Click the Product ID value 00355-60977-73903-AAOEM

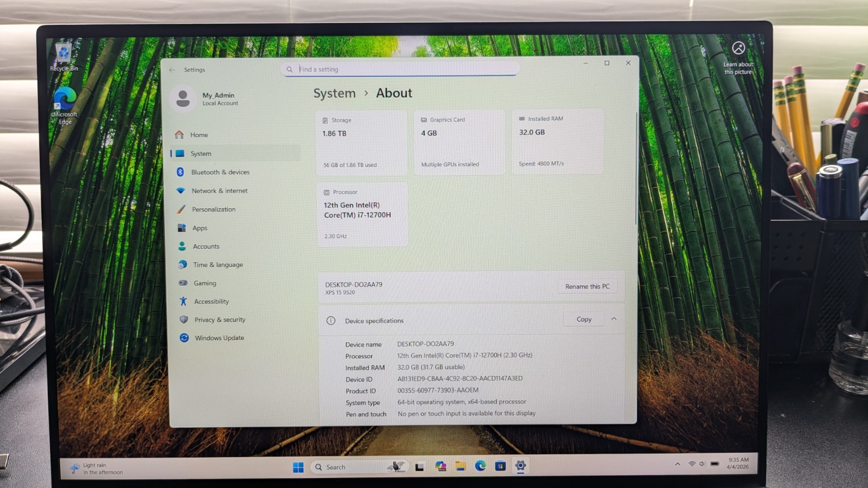pos(438,390)
